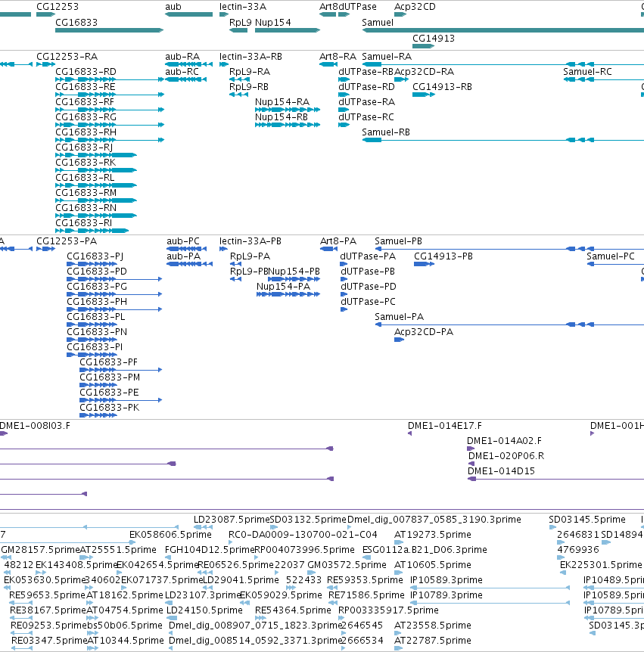Image resolution: width=644 pixels, height=652 pixels.
Task: Select the dUTPase-PD protein label
Action: pos(369,287)
